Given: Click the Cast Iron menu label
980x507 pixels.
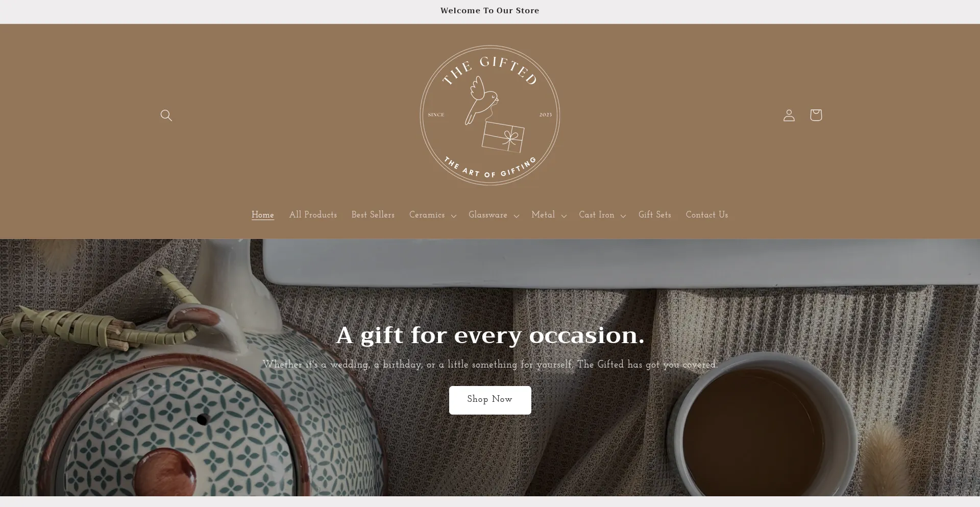Looking at the screenshot, I should (597, 215).
